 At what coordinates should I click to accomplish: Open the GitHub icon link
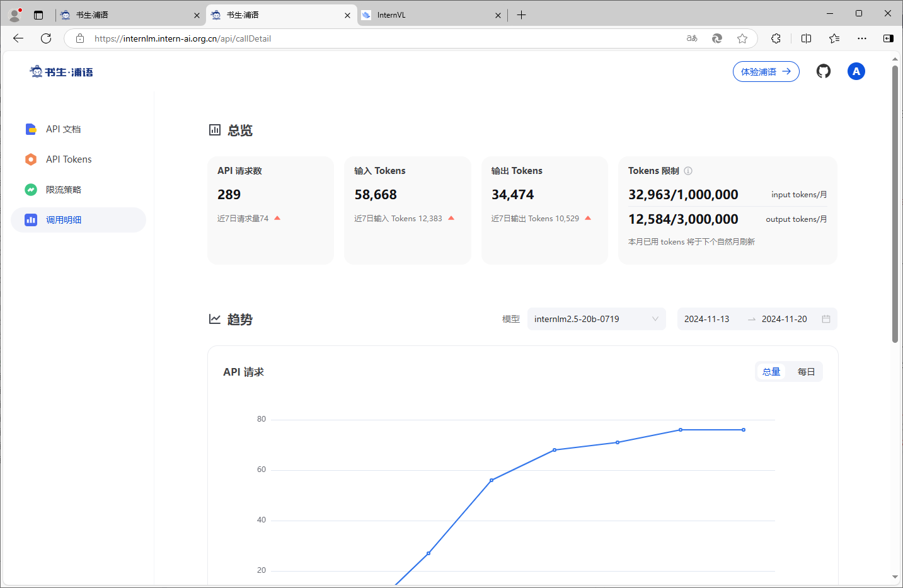pos(824,71)
